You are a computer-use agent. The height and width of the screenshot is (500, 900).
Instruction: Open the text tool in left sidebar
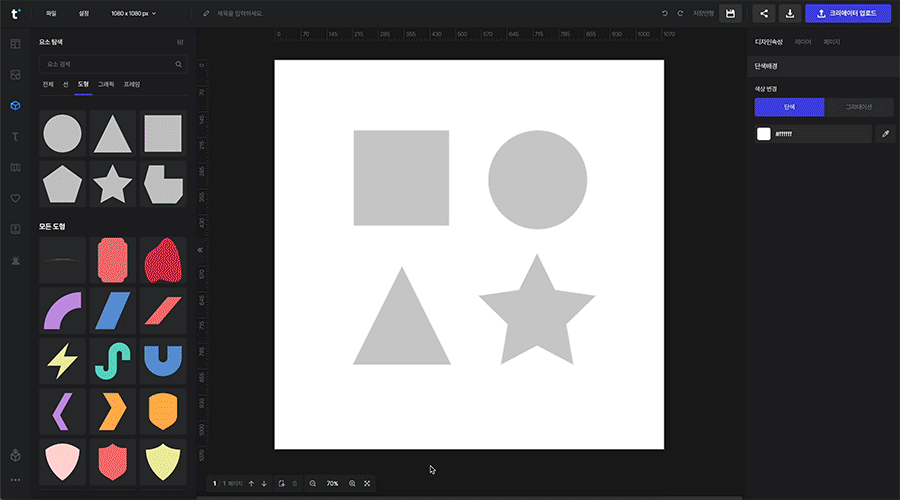[15, 136]
